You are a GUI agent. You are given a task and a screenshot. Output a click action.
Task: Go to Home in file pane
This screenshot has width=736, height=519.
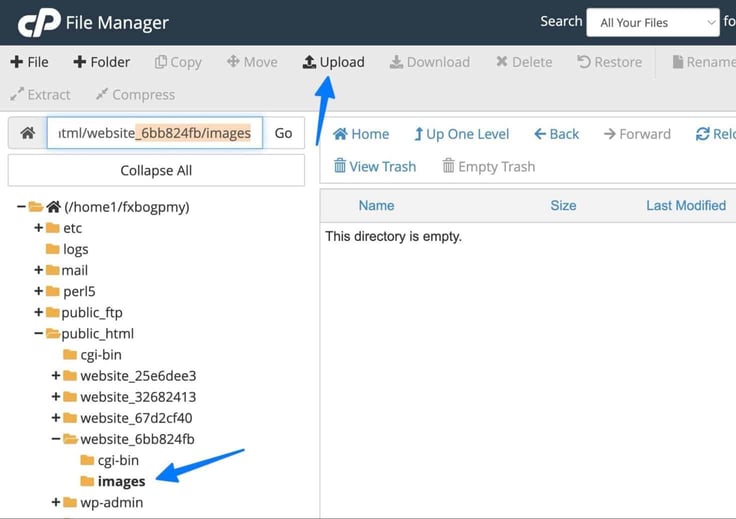tap(361, 134)
